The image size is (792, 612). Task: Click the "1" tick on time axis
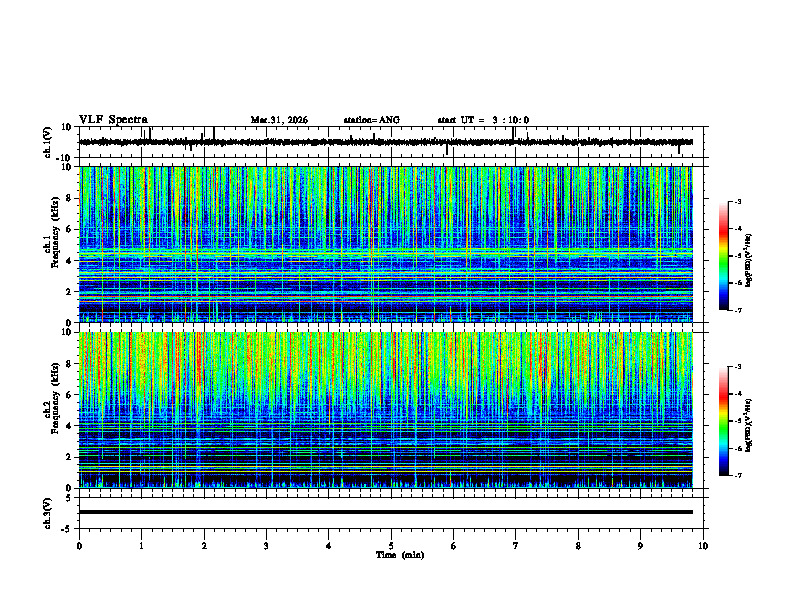(x=141, y=546)
